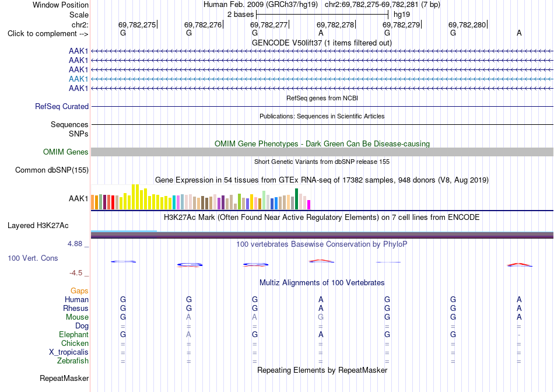Click the Elephant dash in the last column
The width and height of the screenshot is (554, 392).
[x=519, y=335]
